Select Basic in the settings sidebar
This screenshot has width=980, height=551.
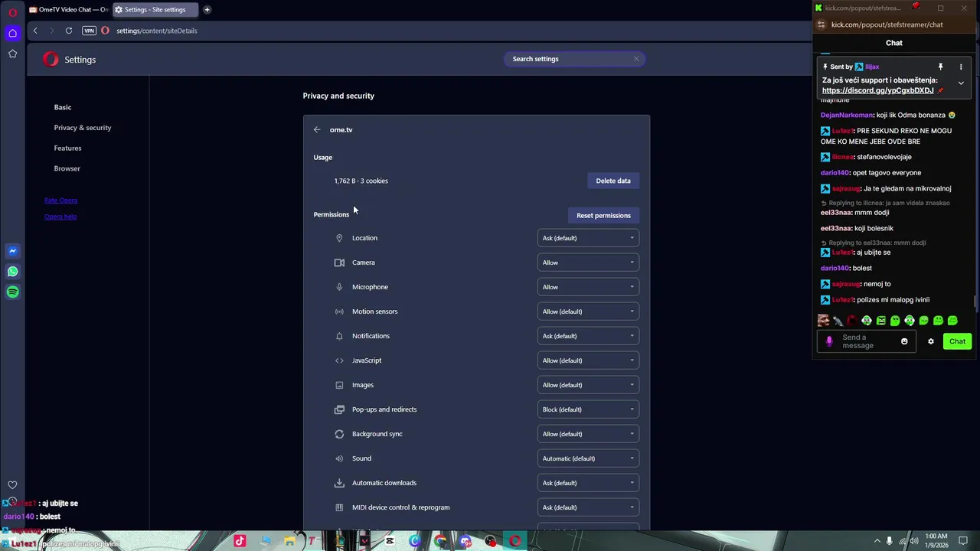[63, 107]
